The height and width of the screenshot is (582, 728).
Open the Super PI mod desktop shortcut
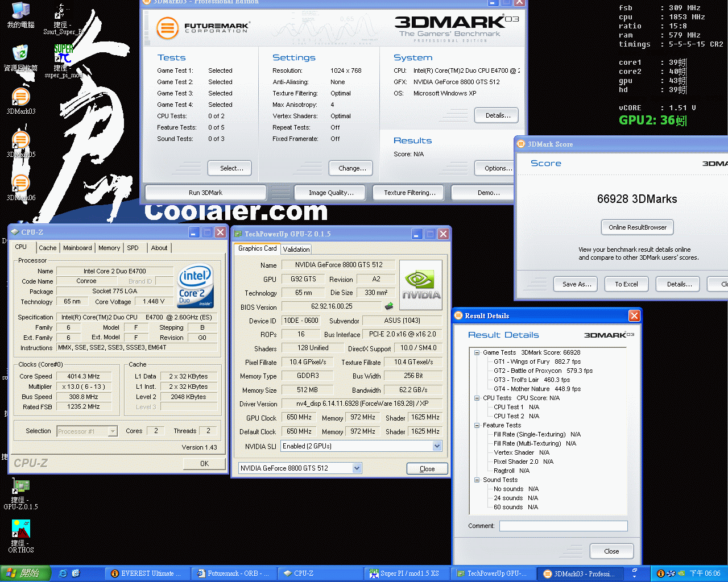coord(63,61)
